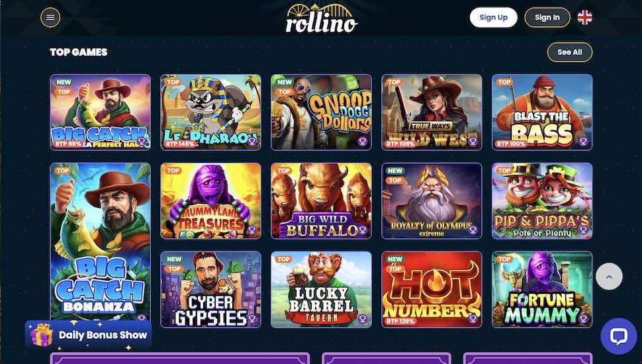Open Royalty of Olympus Extreme game
This screenshot has height=364, width=642.
coord(432,201)
